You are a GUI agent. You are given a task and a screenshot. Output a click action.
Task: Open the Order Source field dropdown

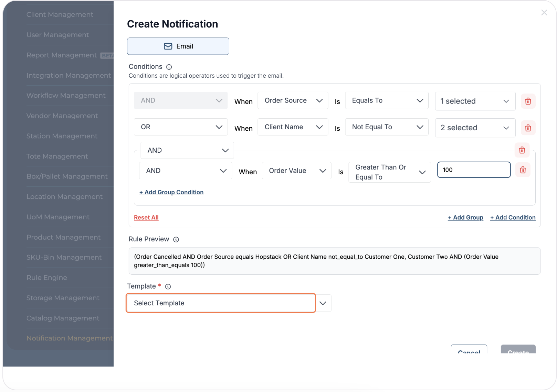point(293,100)
